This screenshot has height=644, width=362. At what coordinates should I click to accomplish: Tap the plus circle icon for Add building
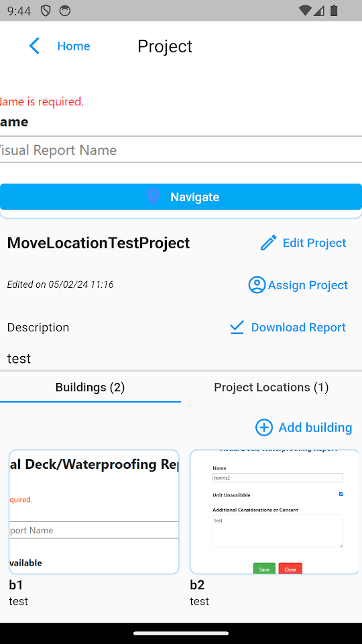(264, 427)
